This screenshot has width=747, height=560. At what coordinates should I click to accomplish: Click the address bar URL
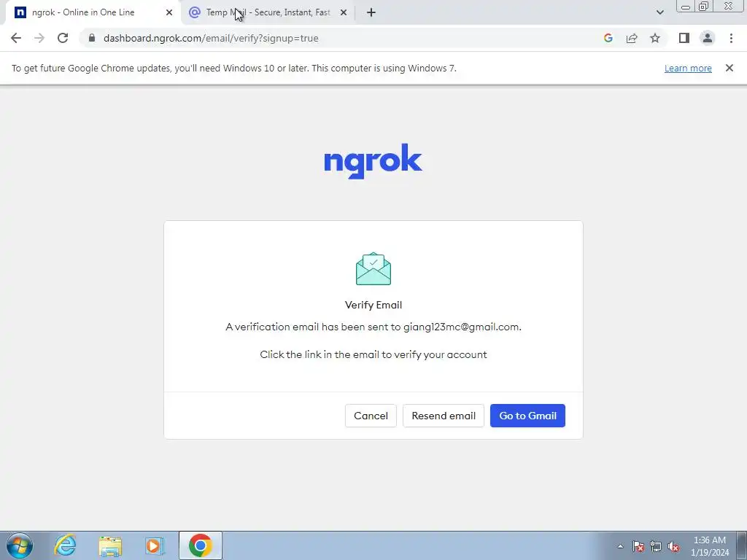tap(211, 38)
